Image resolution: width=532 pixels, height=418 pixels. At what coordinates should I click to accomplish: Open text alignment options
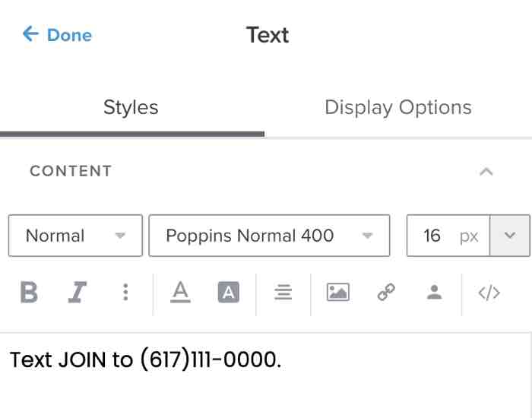pos(283,293)
